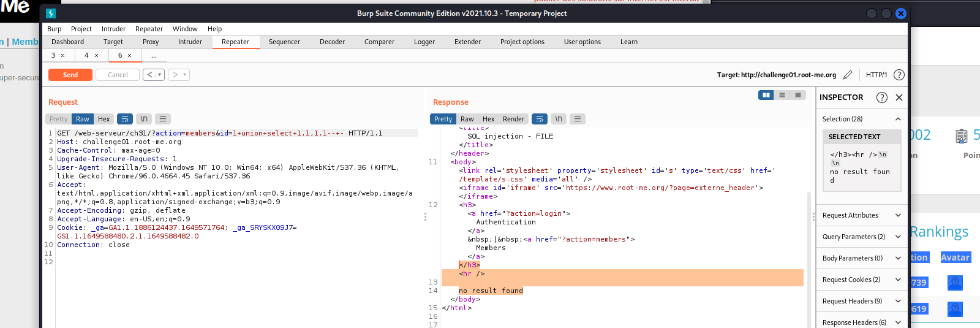Select repeater request tab 4
This screenshot has height=328, width=980.
[86, 55]
